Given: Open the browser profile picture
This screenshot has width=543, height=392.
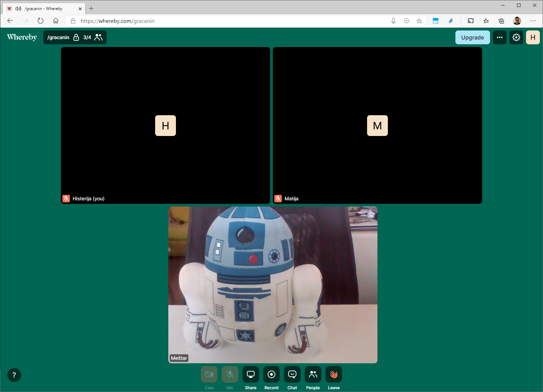Looking at the screenshot, I should 517,21.
